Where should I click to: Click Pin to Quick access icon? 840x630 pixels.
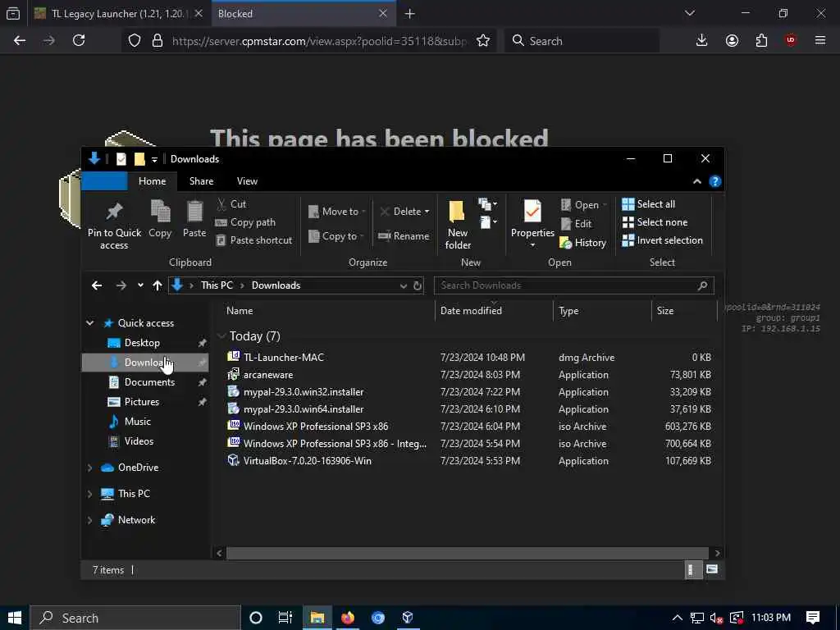tap(114, 212)
